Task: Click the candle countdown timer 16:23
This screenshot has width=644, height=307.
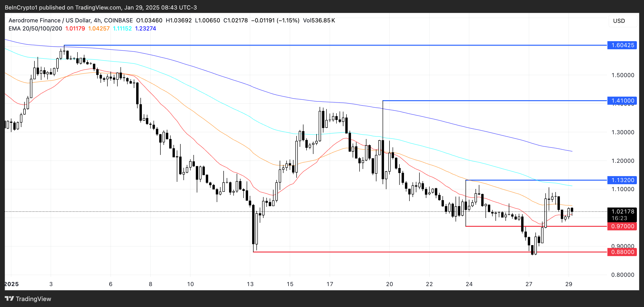Action: coord(619,218)
